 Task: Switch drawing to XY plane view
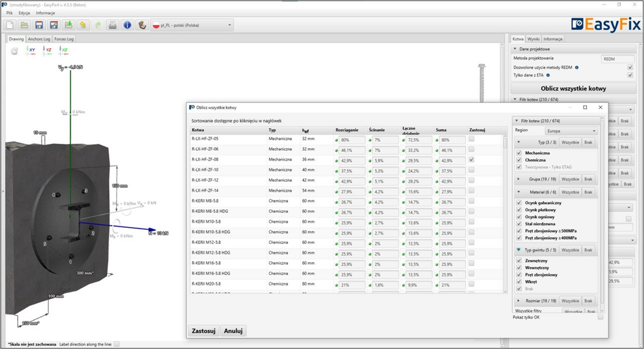coord(31,50)
